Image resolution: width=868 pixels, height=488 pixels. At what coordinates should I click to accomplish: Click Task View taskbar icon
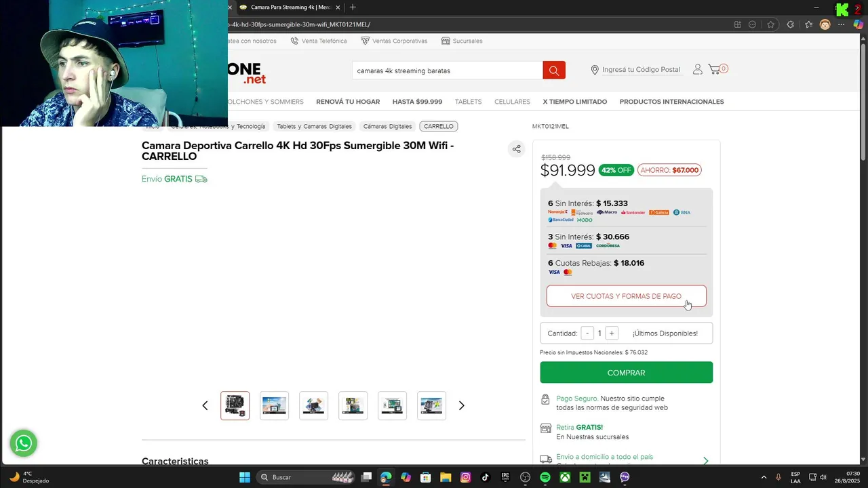pos(366,477)
